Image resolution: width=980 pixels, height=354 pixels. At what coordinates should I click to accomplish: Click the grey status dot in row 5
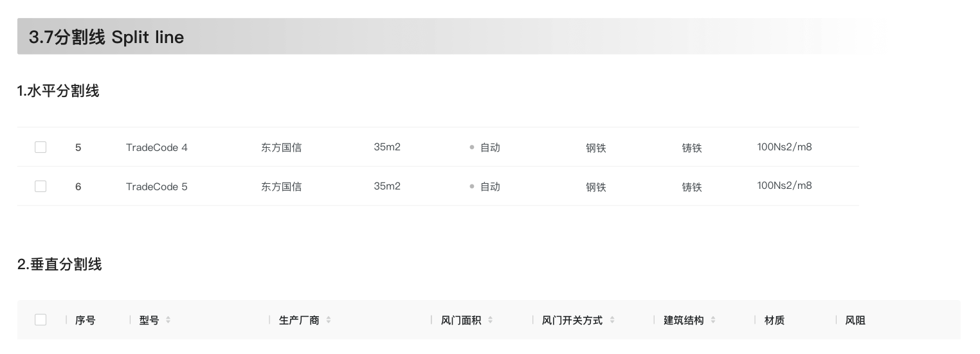pos(472,147)
